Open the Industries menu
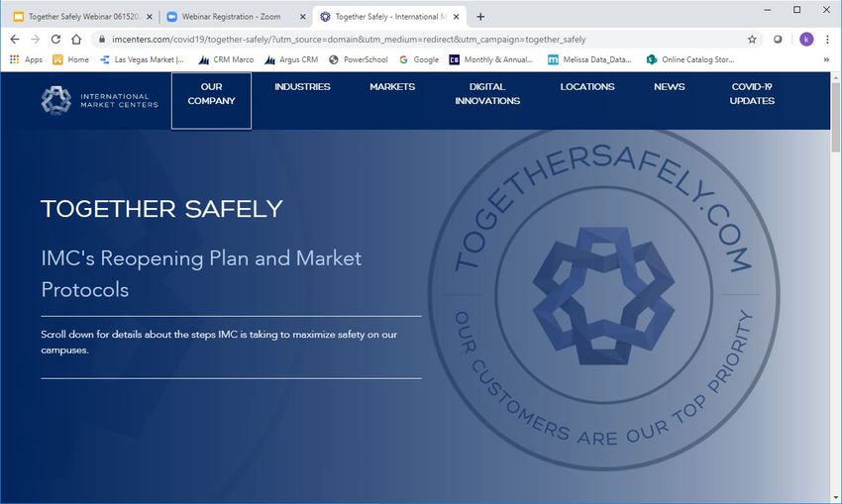842x504 pixels. (302, 86)
